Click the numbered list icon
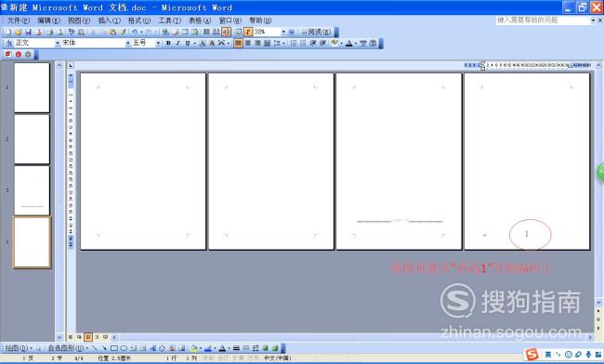 294,43
